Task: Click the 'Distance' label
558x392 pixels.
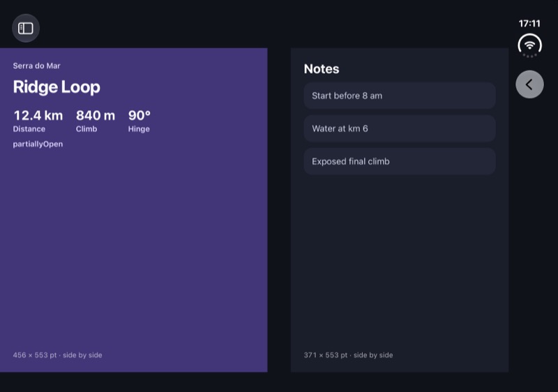Action: pos(29,129)
